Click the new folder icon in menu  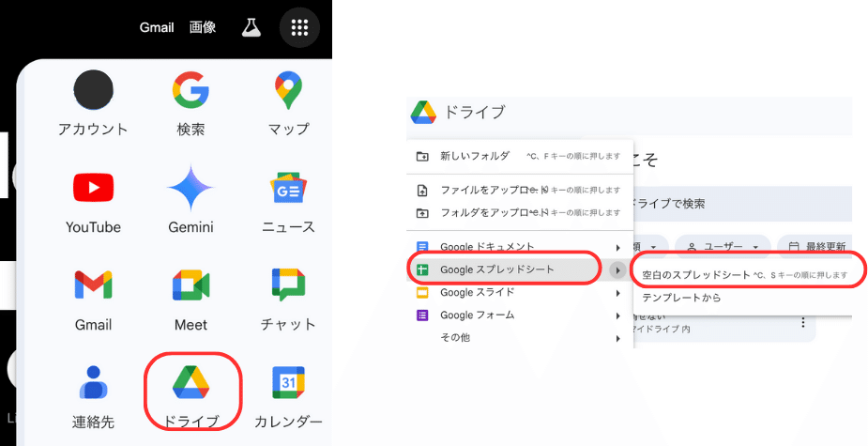pos(422,156)
